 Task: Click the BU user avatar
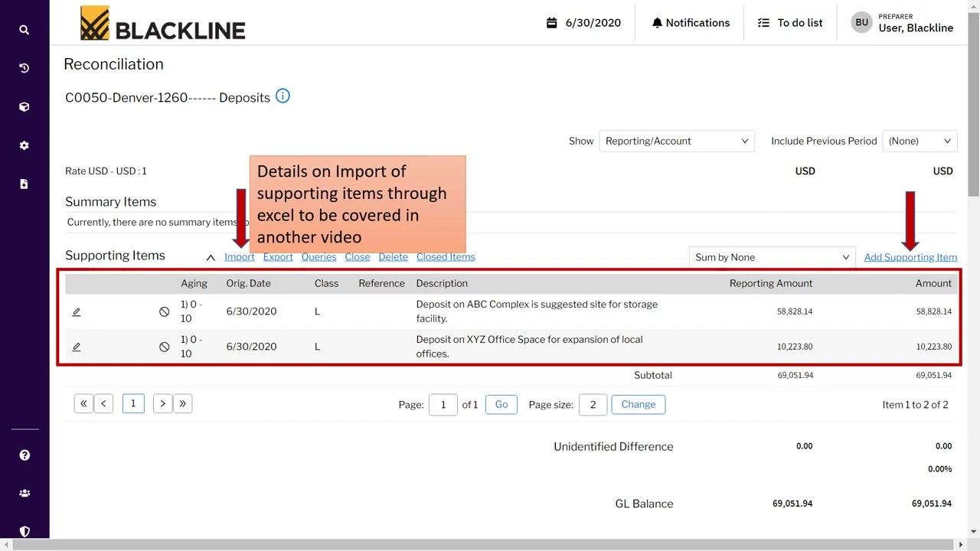[862, 23]
